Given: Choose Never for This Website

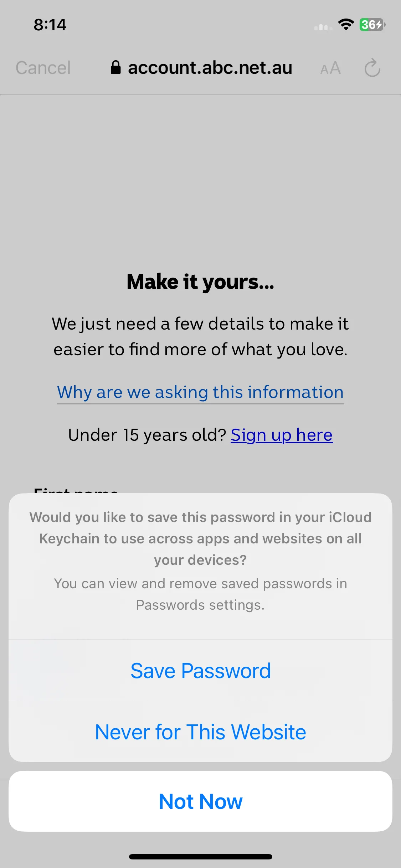Looking at the screenshot, I should click(x=201, y=732).
